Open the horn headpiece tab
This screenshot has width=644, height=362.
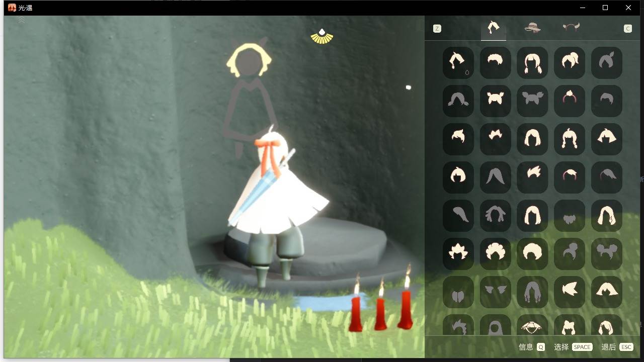coord(571,28)
